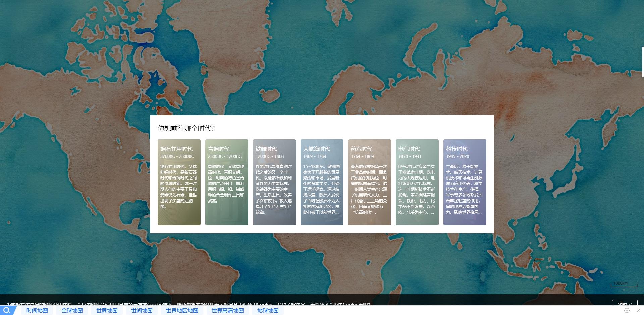644x315 pixels.
Task: Click the 知道了 cookie acknowledgment button
Action: pyautogui.click(x=625, y=303)
